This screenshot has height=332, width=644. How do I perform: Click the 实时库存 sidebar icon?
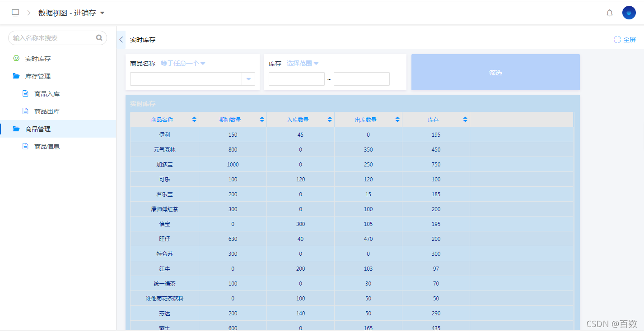coord(16,59)
